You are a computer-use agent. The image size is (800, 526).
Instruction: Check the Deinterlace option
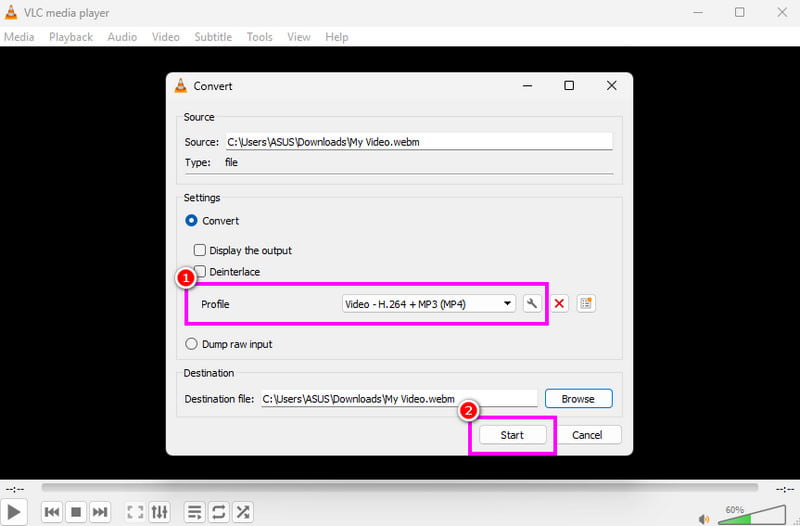(x=200, y=272)
